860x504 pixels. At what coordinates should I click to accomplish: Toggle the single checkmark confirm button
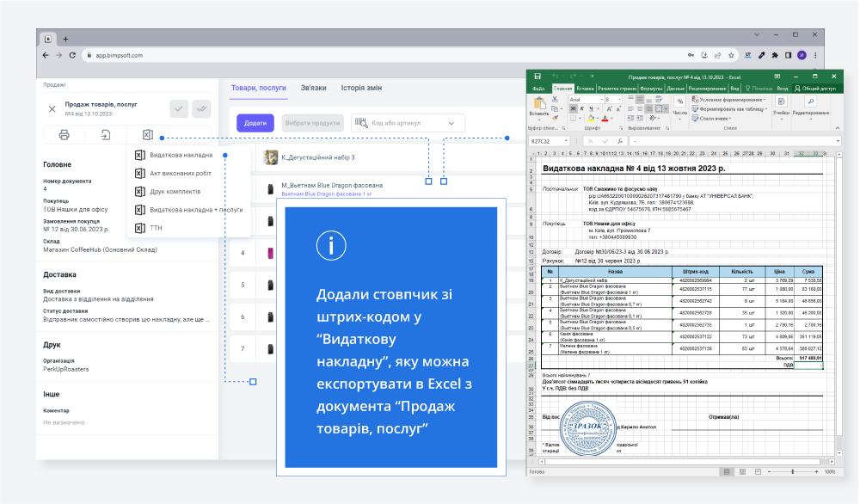coord(179,108)
